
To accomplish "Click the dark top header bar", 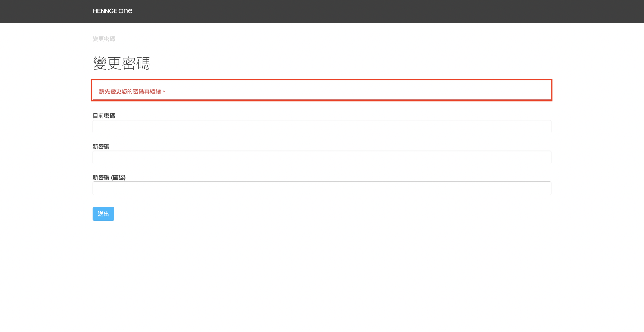I will coord(322,11).
